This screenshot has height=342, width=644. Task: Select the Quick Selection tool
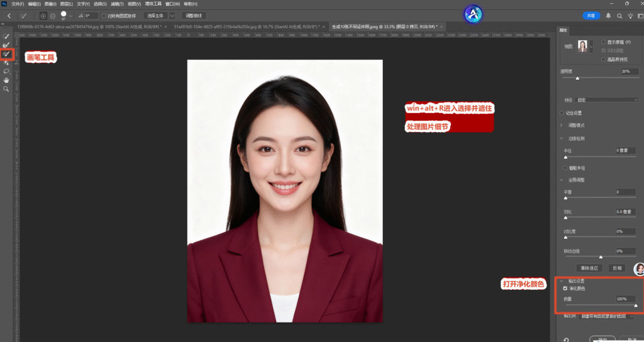(x=6, y=36)
